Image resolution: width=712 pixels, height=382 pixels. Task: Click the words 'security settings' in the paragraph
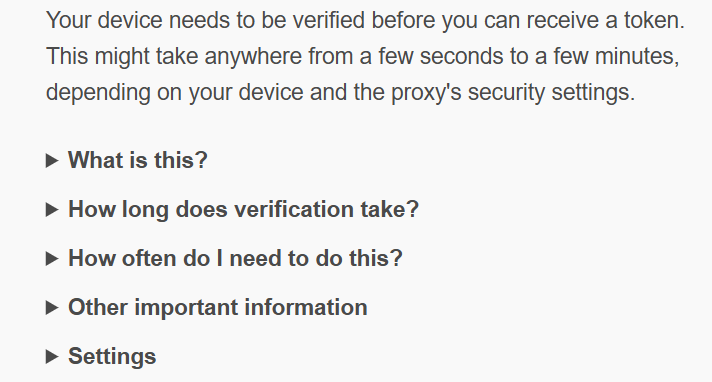[x=549, y=93]
